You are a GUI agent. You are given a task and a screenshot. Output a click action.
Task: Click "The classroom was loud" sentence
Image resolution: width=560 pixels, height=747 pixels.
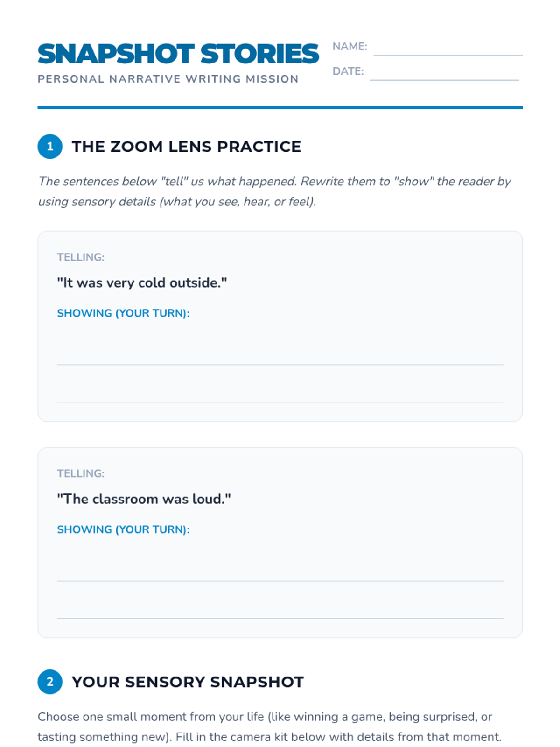pyautogui.click(x=144, y=499)
